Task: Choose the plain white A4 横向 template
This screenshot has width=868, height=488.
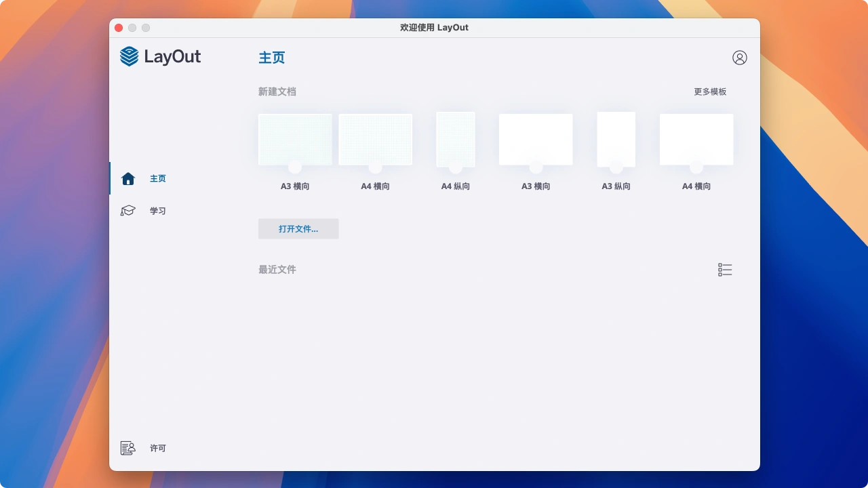Action: click(696, 140)
